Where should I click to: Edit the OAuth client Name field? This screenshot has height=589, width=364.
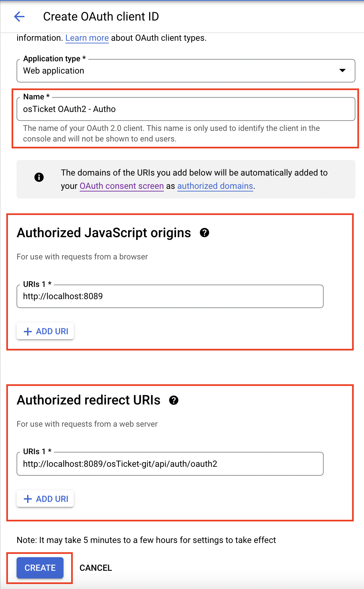(185, 109)
